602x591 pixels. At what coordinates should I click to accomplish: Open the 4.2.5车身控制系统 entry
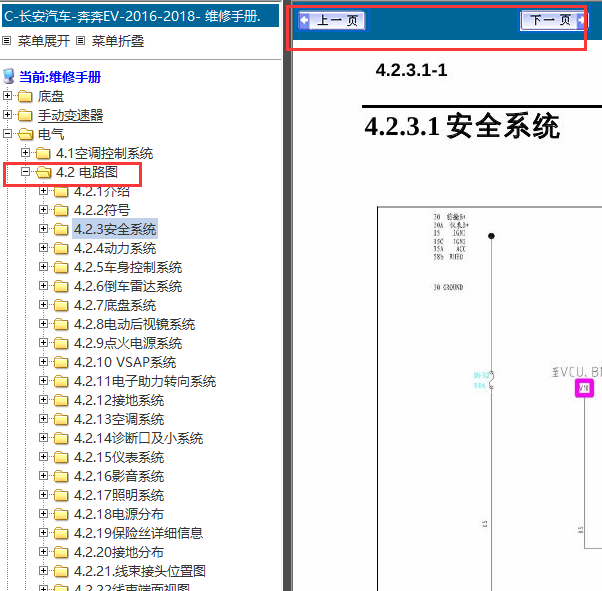point(128,267)
